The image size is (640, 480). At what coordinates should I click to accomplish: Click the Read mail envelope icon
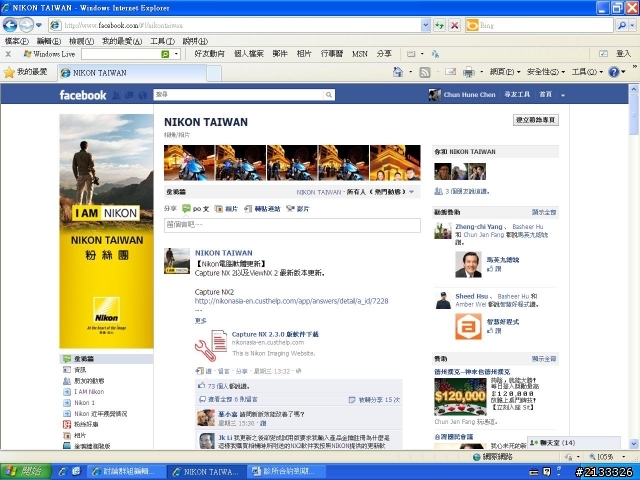click(450, 72)
